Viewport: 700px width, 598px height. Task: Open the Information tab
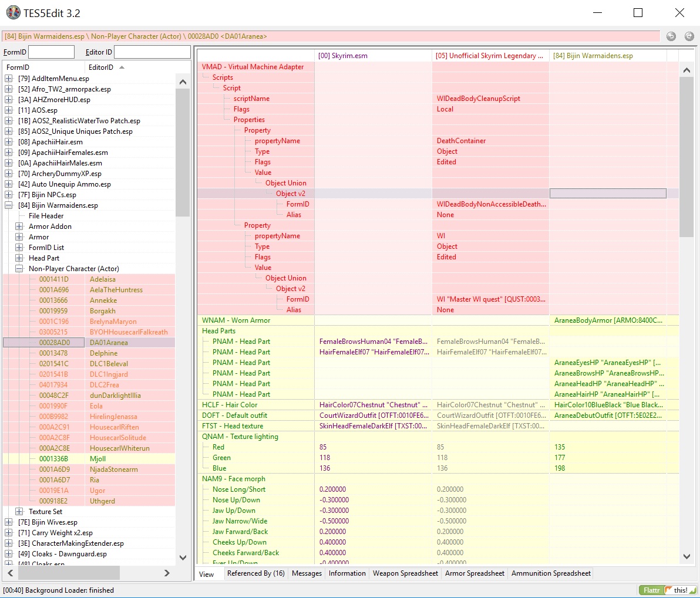click(347, 573)
